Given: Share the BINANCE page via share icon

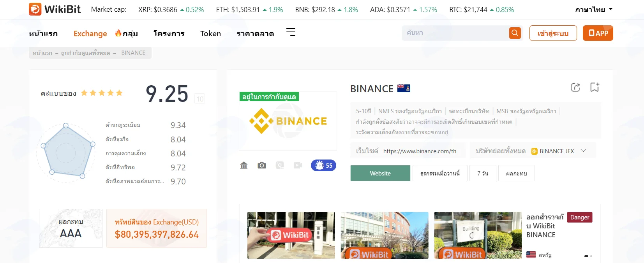Looking at the screenshot, I should pos(575,87).
